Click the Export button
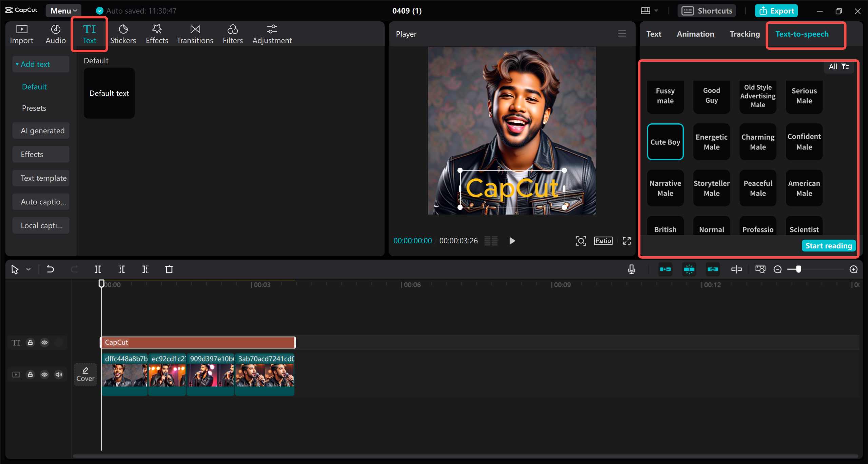Image resolution: width=868 pixels, height=464 pixels. click(776, 11)
